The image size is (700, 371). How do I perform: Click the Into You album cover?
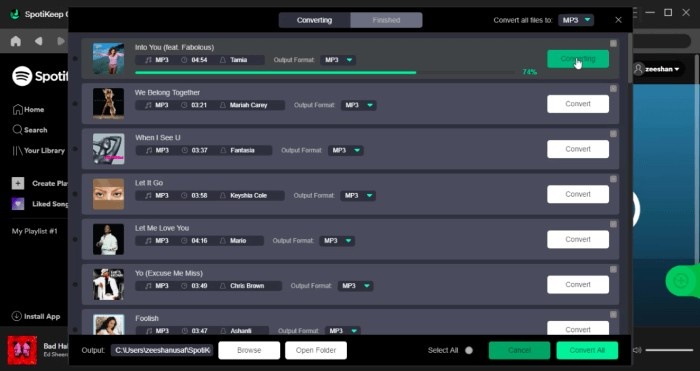click(108, 58)
